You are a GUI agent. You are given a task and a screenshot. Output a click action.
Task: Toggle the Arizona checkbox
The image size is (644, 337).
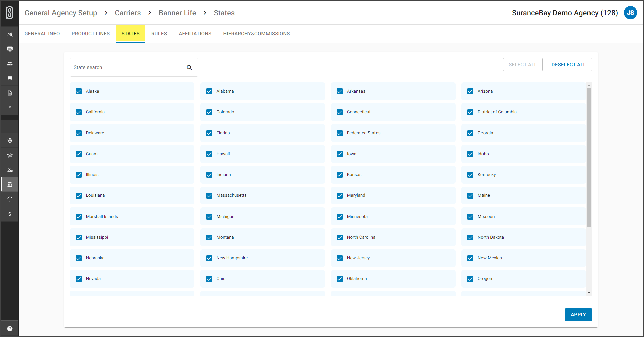[x=470, y=91]
